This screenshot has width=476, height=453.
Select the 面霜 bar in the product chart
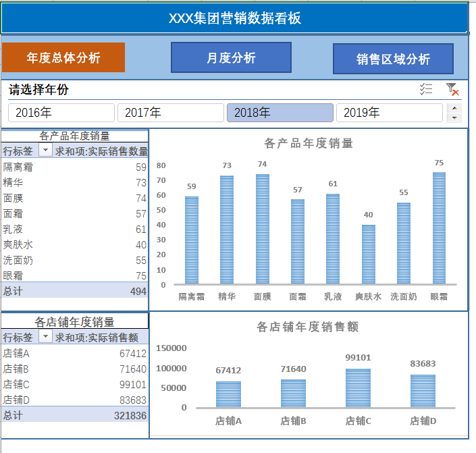pos(298,242)
